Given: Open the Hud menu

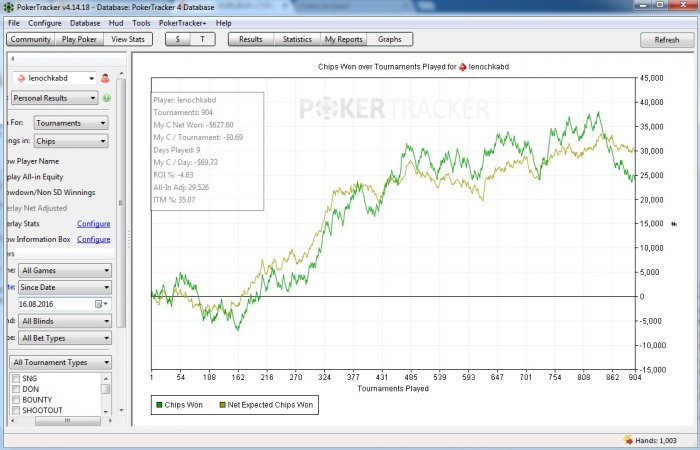Looking at the screenshot, I should [x=116, y=23].
